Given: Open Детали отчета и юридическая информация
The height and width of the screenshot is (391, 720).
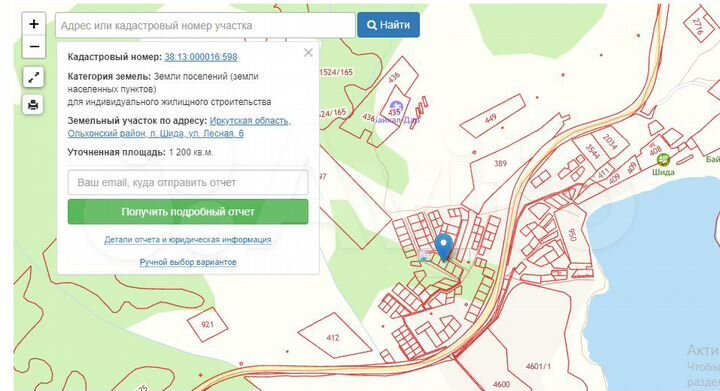Looking at the screenshot, I should click(x=188, y=240).
